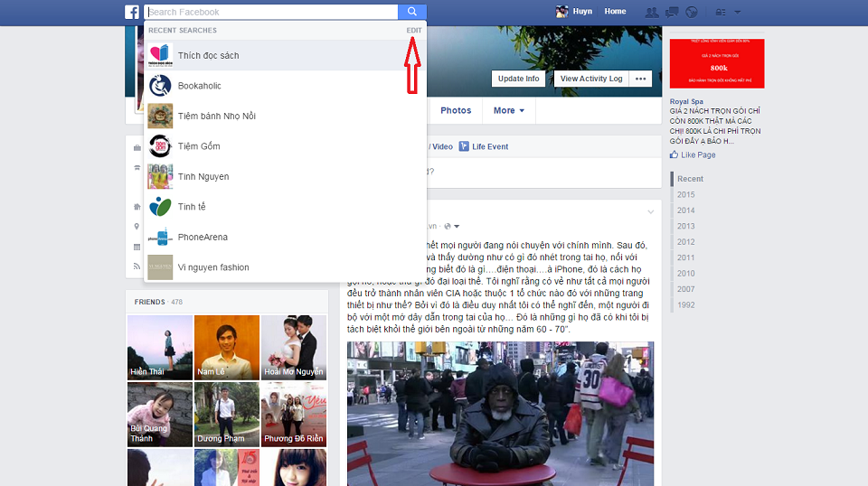The width and height of the screenshot is (868, 486).
Task: Click Huyn profile name
Action: (582, 11)
